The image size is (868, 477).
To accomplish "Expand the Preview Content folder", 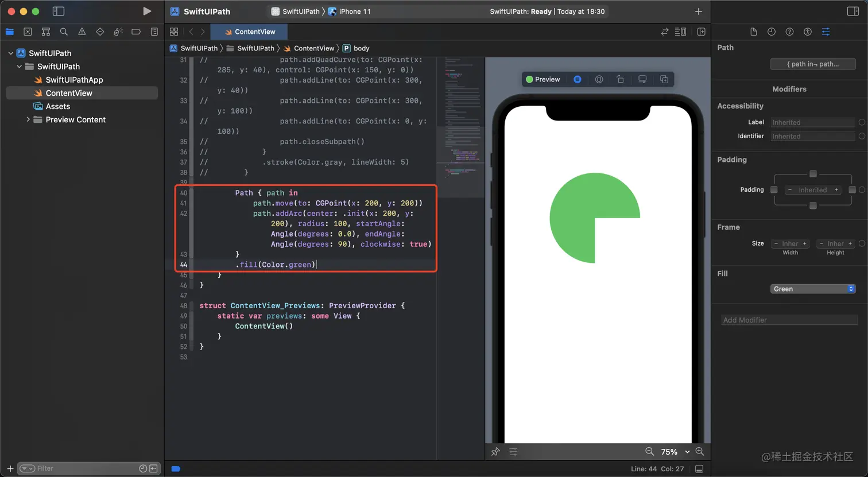I will click(28, 119).
